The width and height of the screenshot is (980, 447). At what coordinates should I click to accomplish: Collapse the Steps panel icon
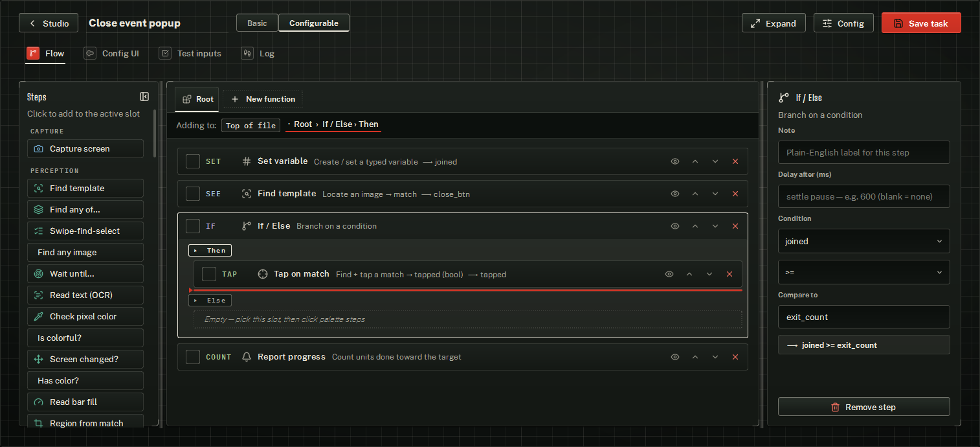[144, 97]
